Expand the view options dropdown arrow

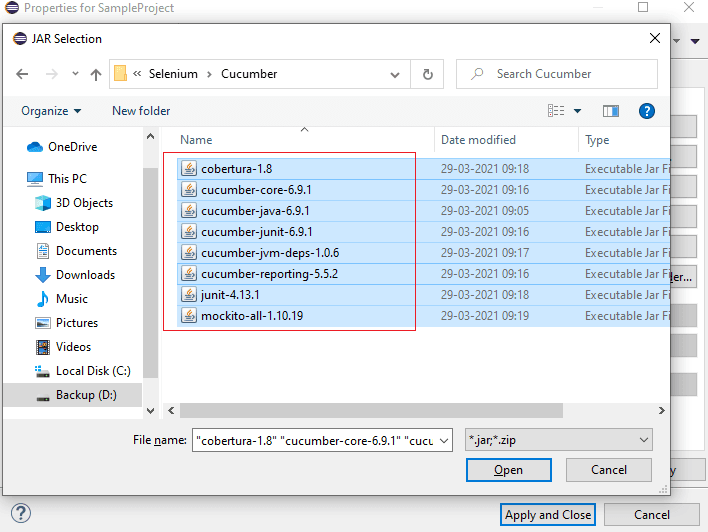[x=578, y=111]
